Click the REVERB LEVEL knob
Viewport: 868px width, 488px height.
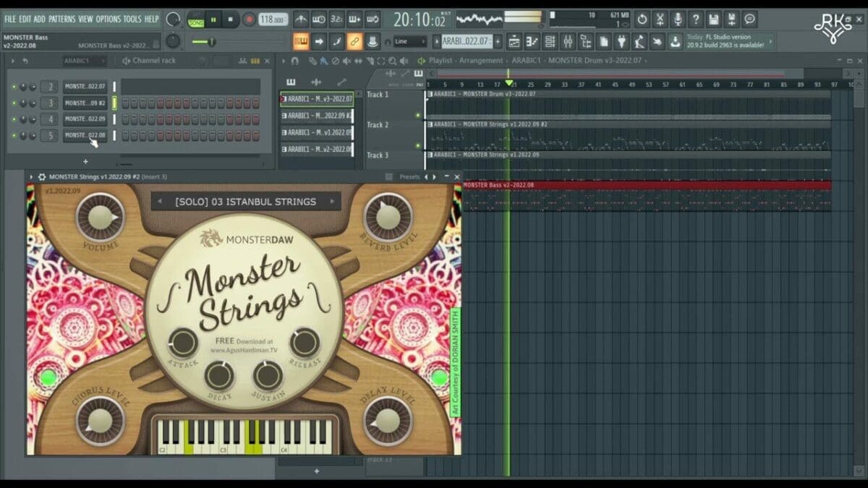(388, 216)
